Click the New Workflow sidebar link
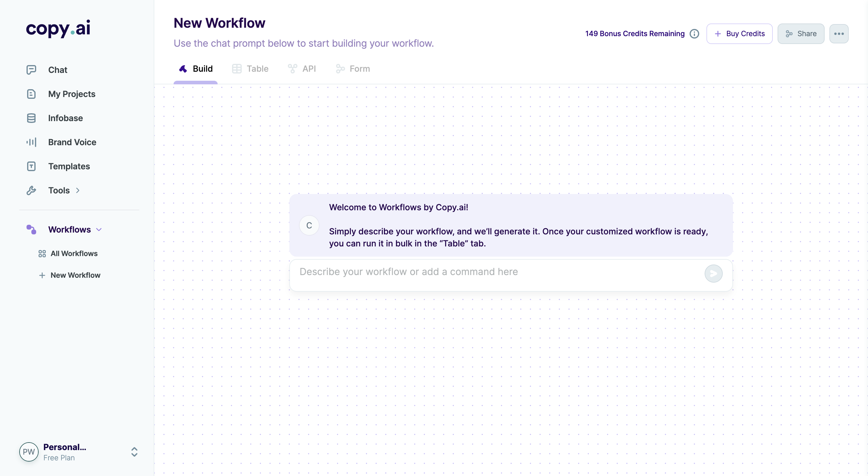 pos(75,275)
